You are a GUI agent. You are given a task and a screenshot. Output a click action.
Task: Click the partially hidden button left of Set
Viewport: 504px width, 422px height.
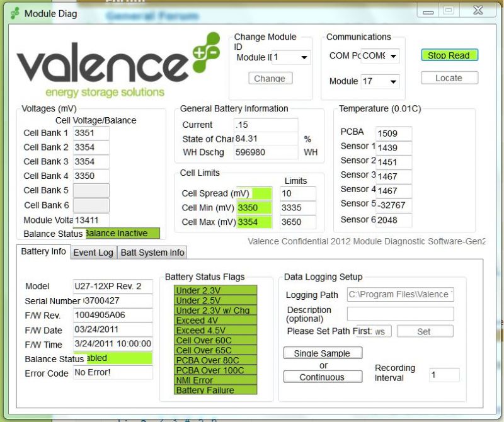click(x=382, y=331)
